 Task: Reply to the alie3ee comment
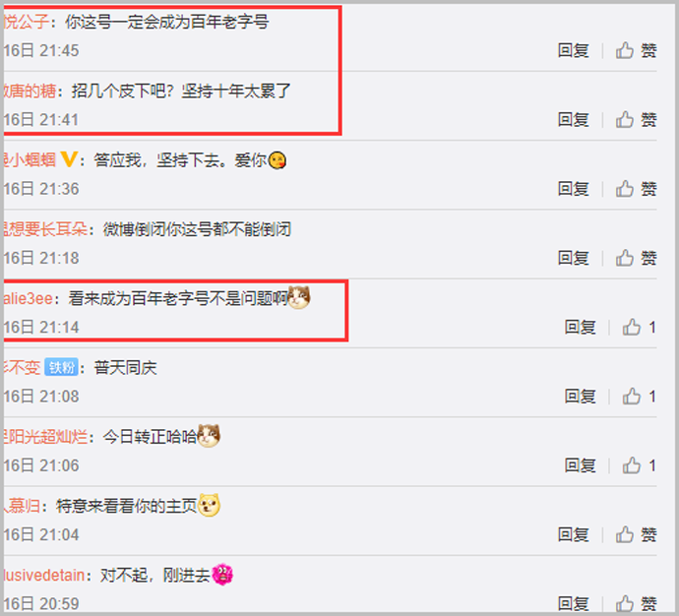coord(580,328)
